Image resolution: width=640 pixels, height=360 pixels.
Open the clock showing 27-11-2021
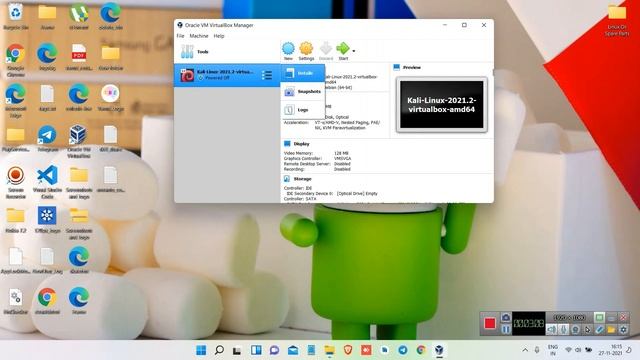[x=611, y=350]
